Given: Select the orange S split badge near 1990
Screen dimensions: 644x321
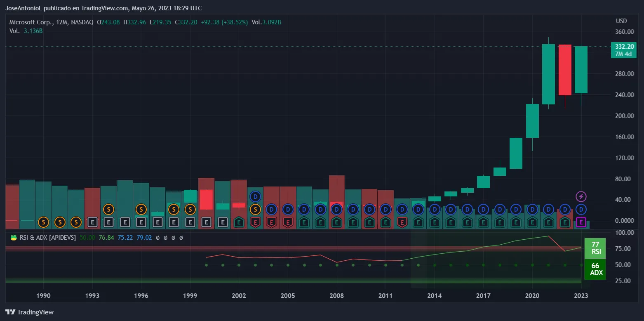Looking at the screenshot, I should (x=43, y=222).
